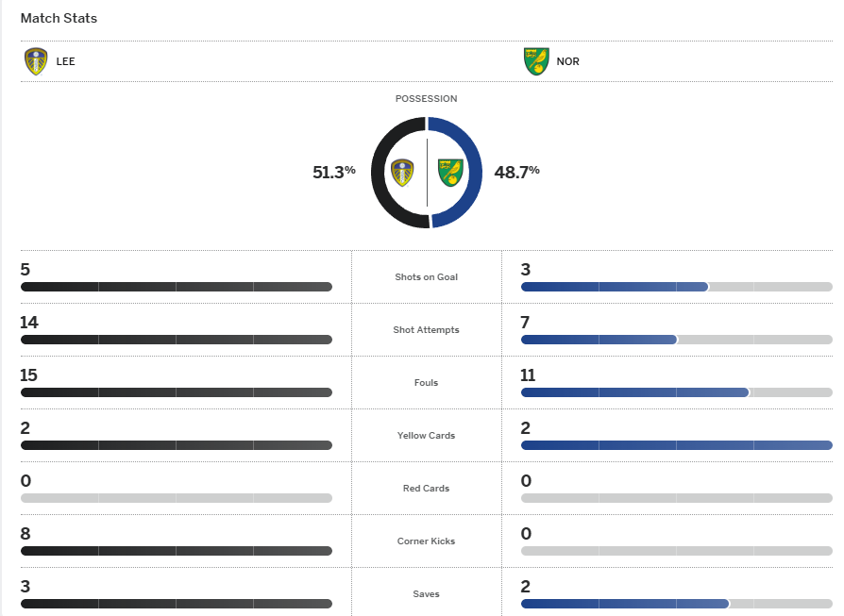Click Leeds 51.3% possession value
844x616 pixels.
333,172
